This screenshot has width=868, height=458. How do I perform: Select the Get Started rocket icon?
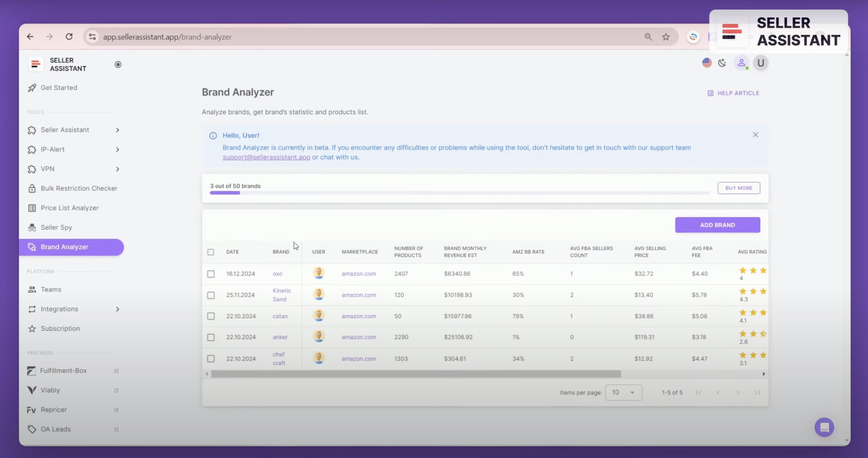coord(32,88)
